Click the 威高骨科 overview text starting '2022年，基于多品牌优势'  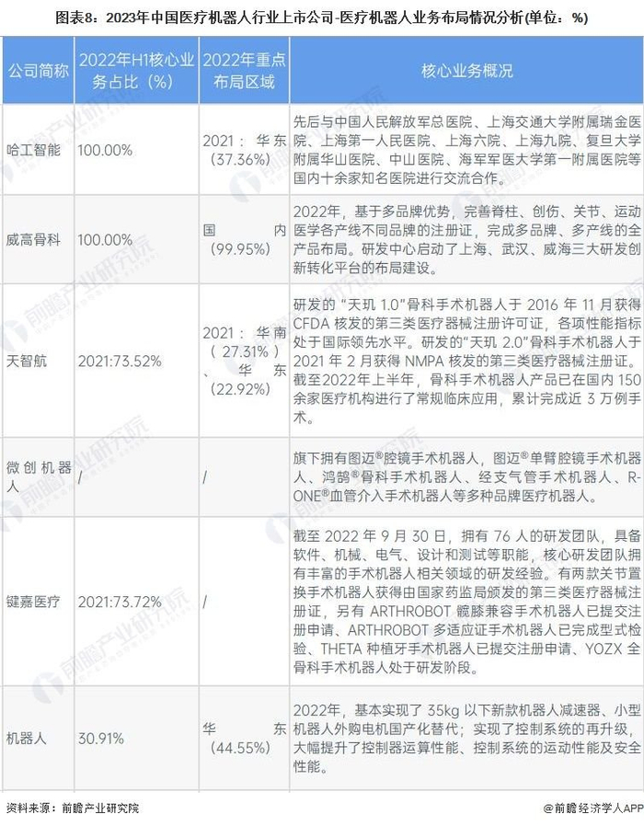pyautogui.click(x=467, y=240)
